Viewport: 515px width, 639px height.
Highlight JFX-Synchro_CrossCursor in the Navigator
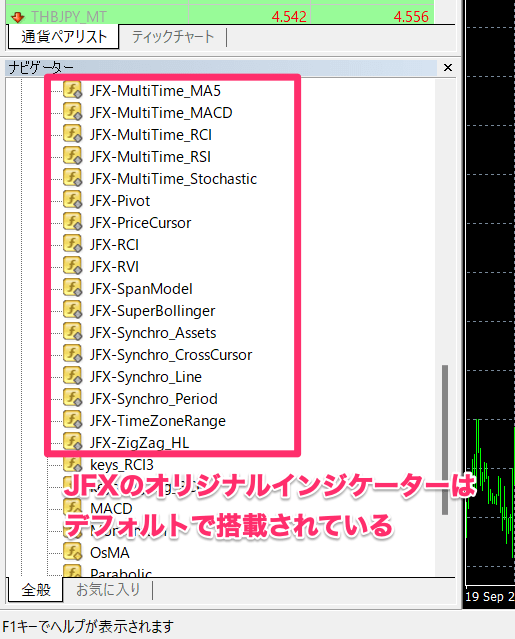point(171,355)
